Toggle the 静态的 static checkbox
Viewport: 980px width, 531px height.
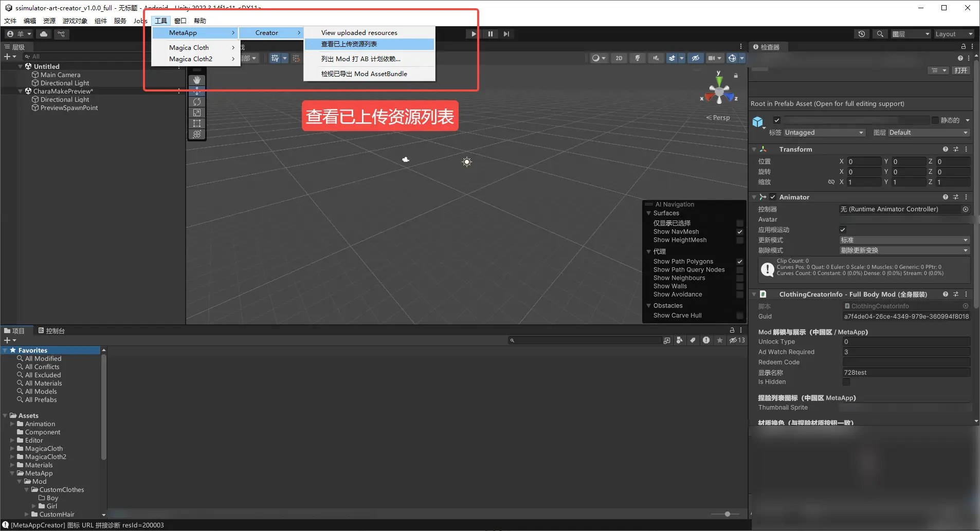(935, 120)
